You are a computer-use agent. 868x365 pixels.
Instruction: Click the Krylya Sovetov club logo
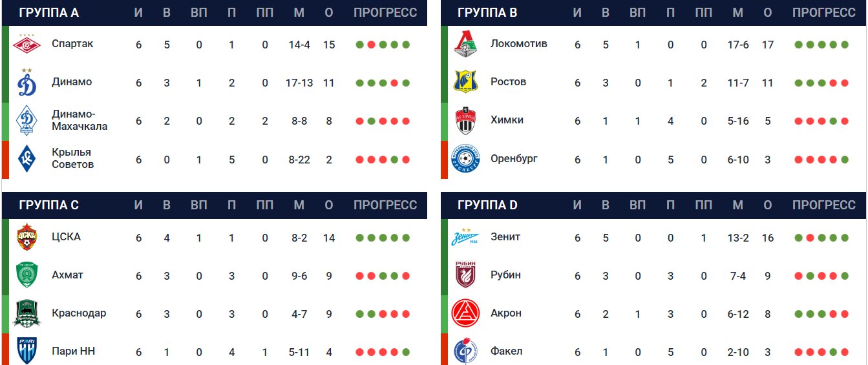[x=26, y=158]
